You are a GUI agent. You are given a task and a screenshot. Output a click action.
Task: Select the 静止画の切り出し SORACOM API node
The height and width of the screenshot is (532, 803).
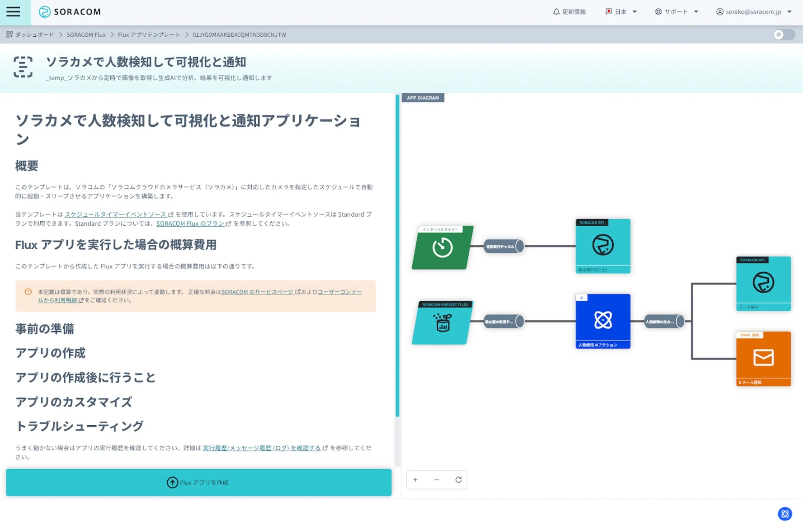click(602, 245)
